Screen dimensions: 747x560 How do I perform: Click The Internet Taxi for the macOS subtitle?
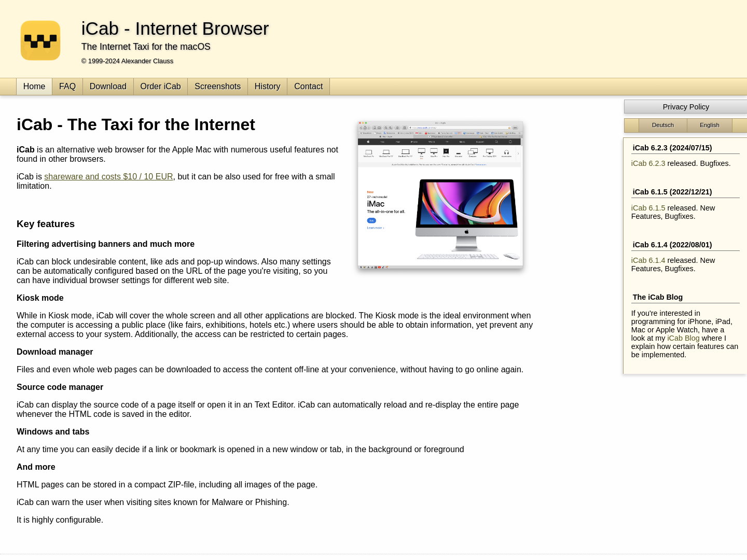(x=146, y=47)
